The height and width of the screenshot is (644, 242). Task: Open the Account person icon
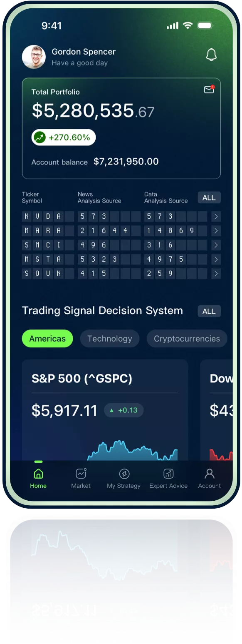click(210, 474)
